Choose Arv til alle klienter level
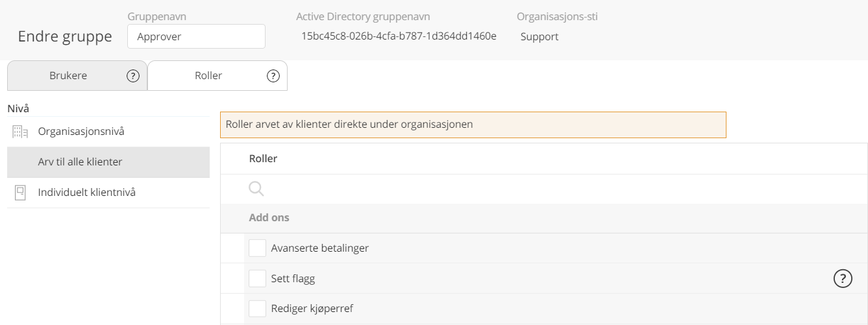The width and height of the screenshot is (868, 325). (108, 162)
